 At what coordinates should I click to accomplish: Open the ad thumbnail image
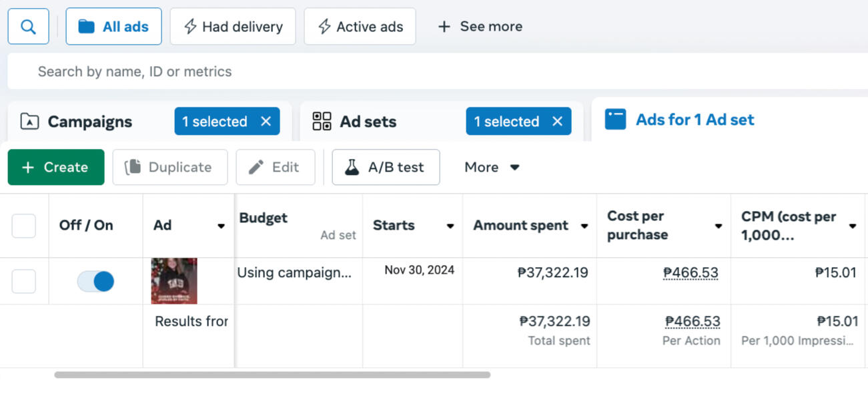(174, 281)
